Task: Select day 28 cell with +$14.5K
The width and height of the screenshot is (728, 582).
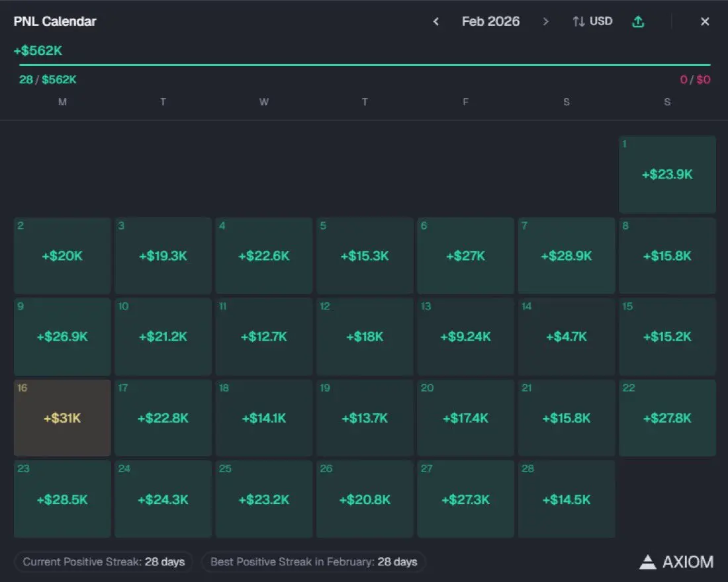Action: [566, 499]
